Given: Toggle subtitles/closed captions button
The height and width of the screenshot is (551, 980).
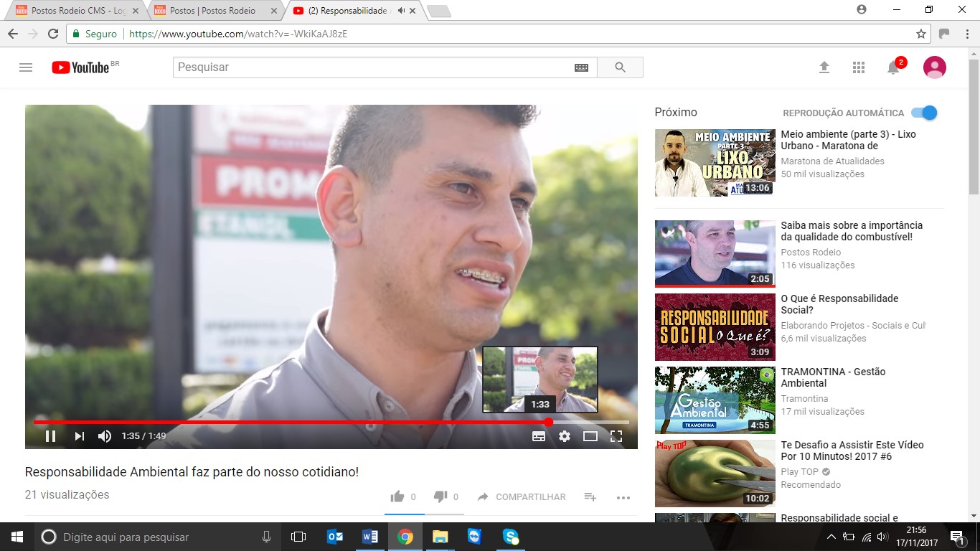Looking at the screenshot, I should tap(539, 436).
